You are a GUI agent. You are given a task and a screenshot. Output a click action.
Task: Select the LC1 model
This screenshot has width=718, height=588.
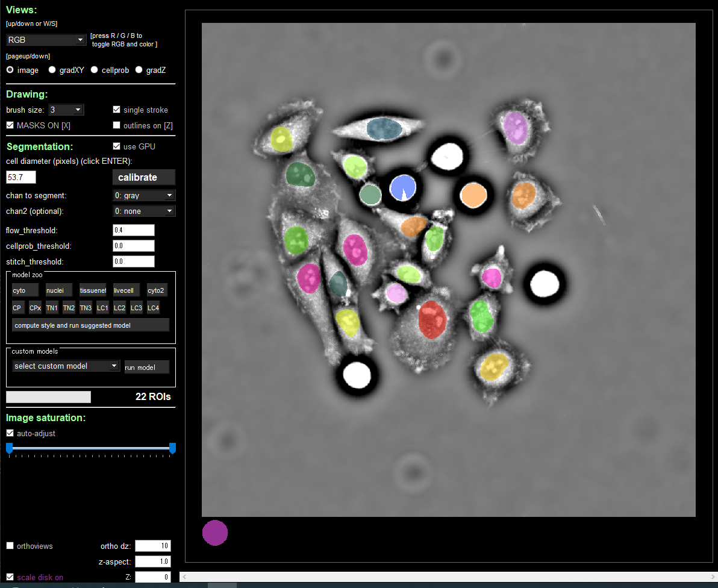click(x=102, y=307)
